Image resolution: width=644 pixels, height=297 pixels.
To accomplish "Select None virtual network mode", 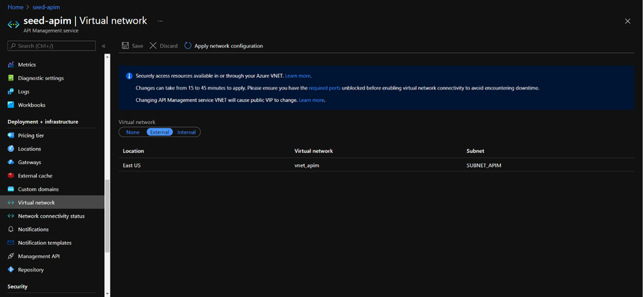I will coord(133,132).
